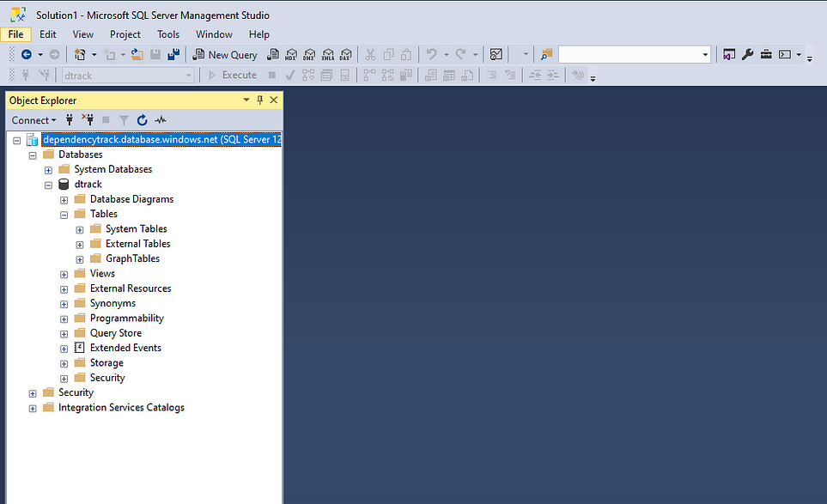Open an Analysis Services XMLA Query
827x504 pixels.
327,54
